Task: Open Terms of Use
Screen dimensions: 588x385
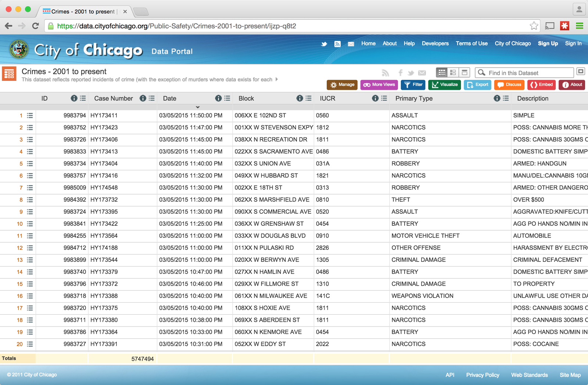Action: click(x=472, y=43)
